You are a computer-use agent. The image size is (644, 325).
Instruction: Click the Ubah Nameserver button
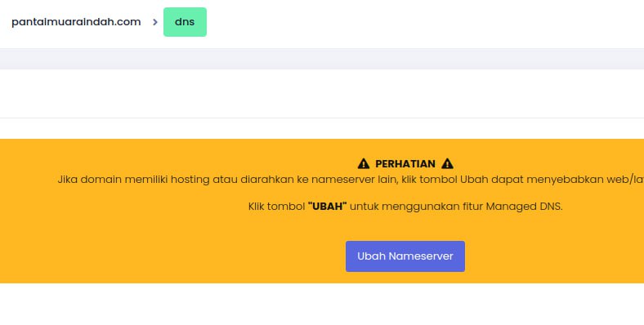[x=405, y=256]
